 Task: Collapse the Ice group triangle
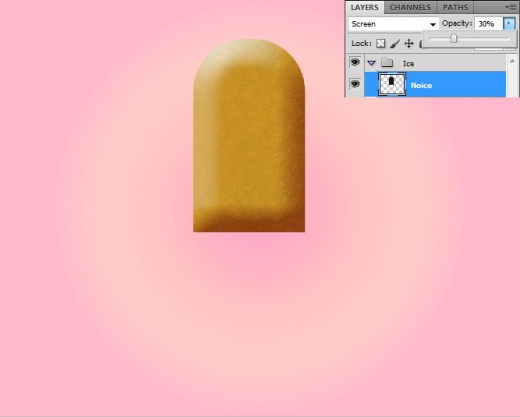click(x=372, y=63)
